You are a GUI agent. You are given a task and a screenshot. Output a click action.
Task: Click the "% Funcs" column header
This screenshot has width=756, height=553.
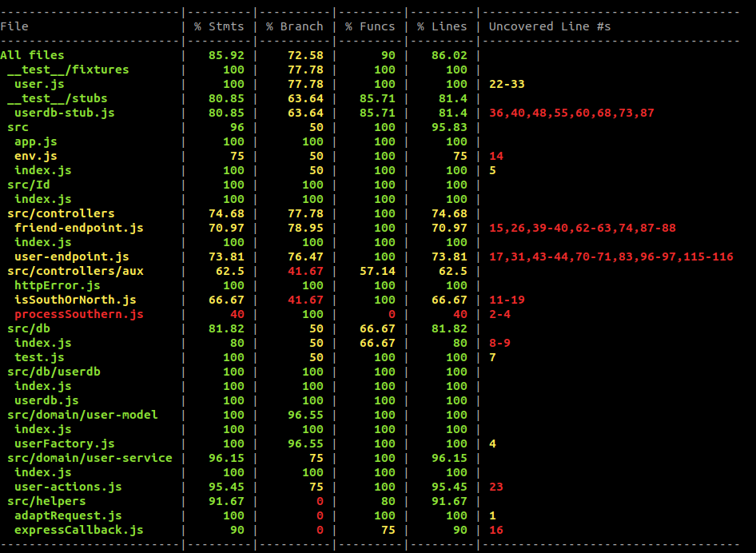[370, 26]
